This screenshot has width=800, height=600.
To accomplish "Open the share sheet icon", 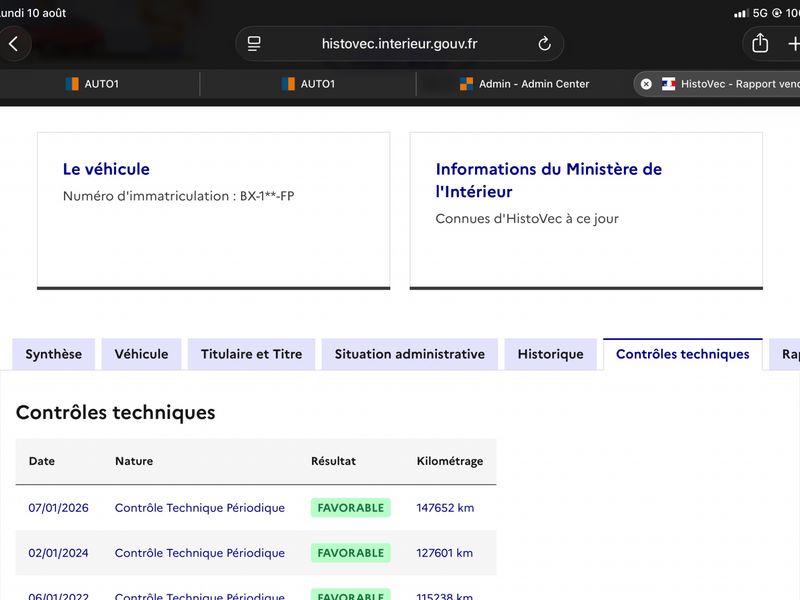I will (760, 43).
